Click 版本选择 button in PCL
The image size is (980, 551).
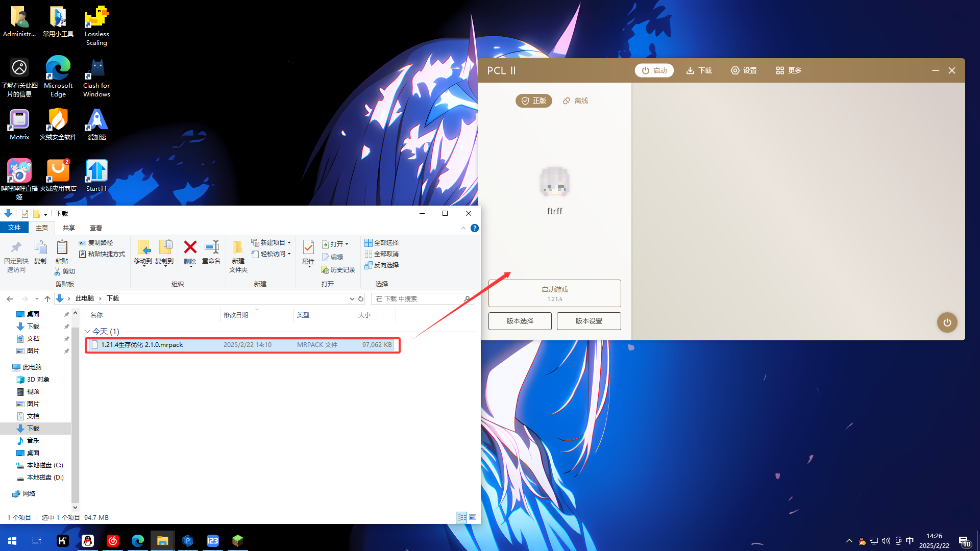(520, 321)
